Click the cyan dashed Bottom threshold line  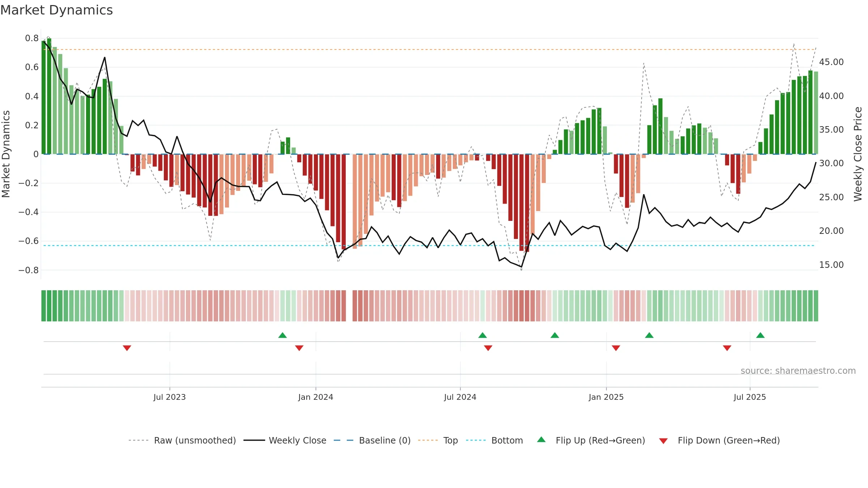coord(430,245)
